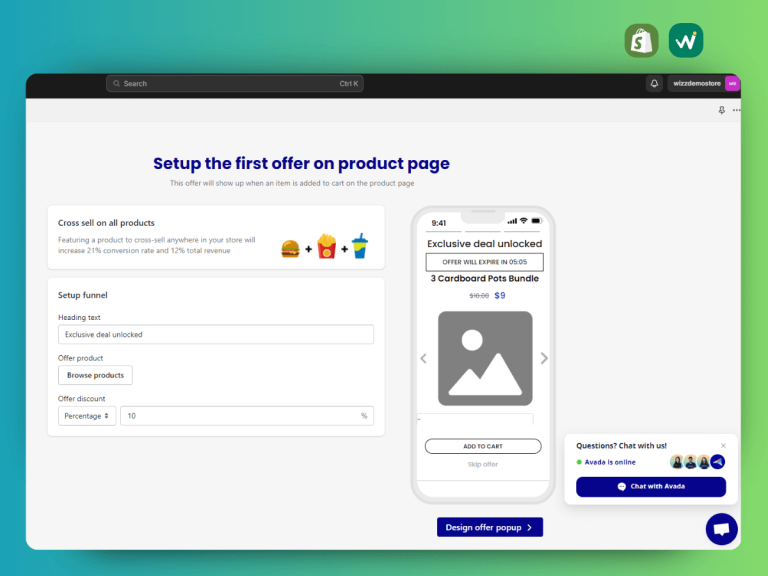Viewport: 768px width, 576px height.
Task: Click 'Cross sell on all products' heading
Action: 106,223
